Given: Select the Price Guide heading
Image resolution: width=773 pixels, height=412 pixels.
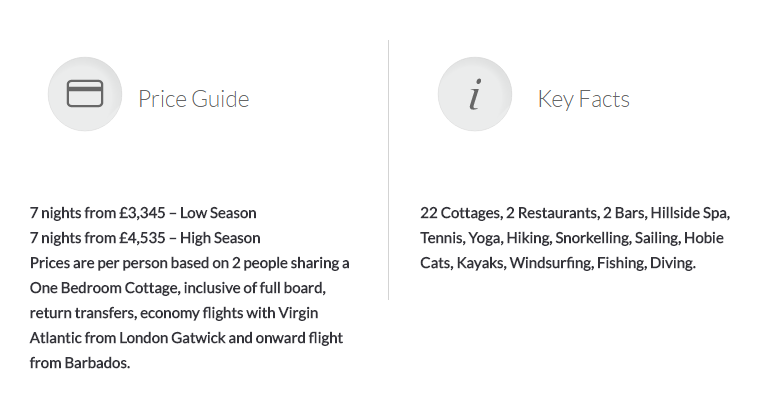Looking at the screenshot, I should (x=194, y=99).
